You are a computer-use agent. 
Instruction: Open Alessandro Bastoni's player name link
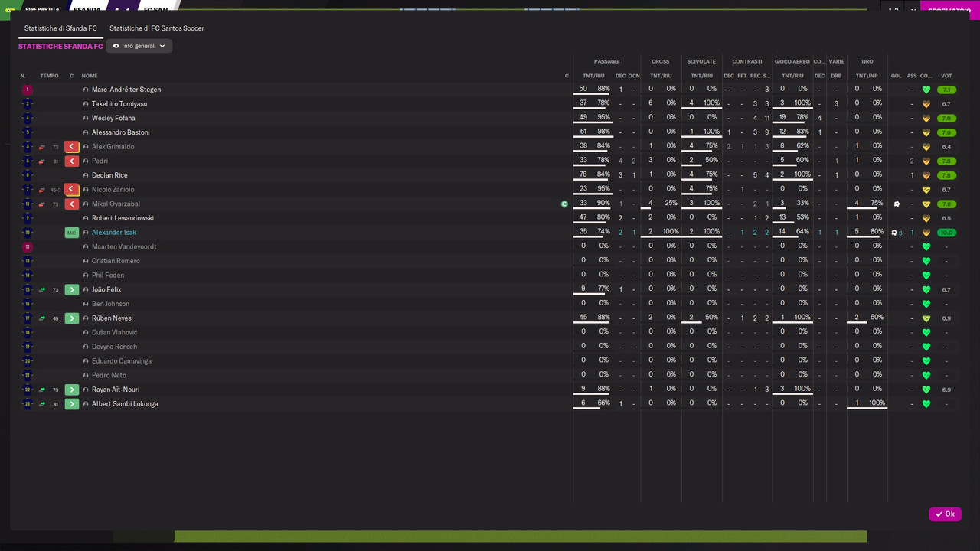click(121, 132)
